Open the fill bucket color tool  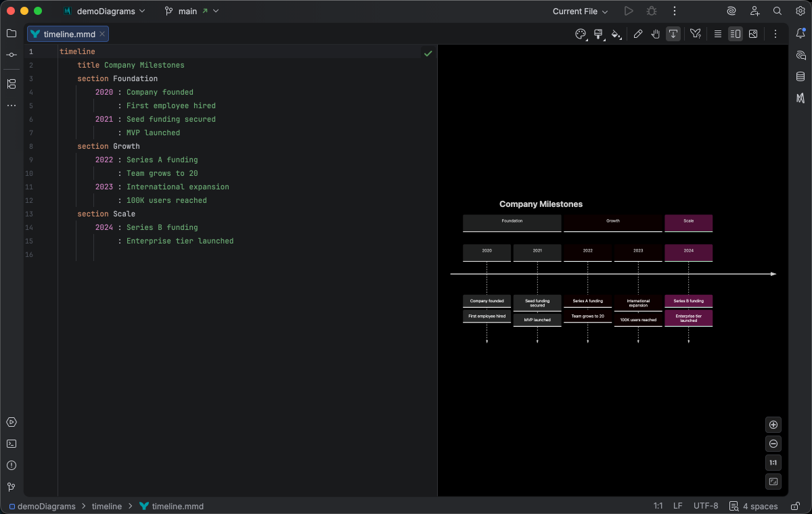tap(616, 34)
